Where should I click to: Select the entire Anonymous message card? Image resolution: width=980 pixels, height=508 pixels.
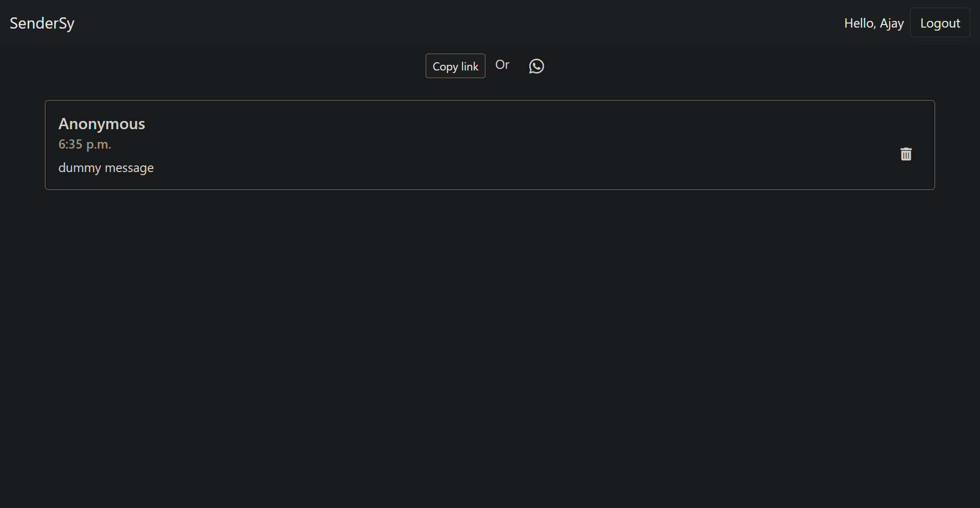(x=490, y=144)
